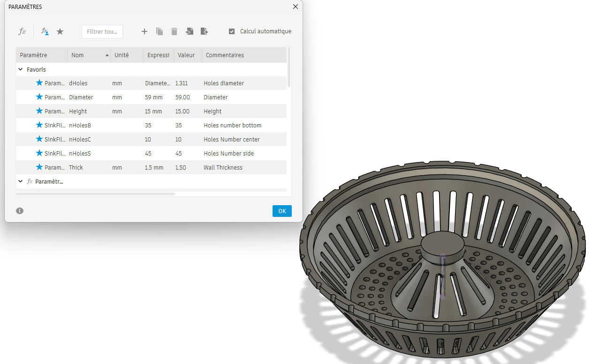Click the Commentaires column header
This screenshot has height=364, width=592.
[244, 55]
